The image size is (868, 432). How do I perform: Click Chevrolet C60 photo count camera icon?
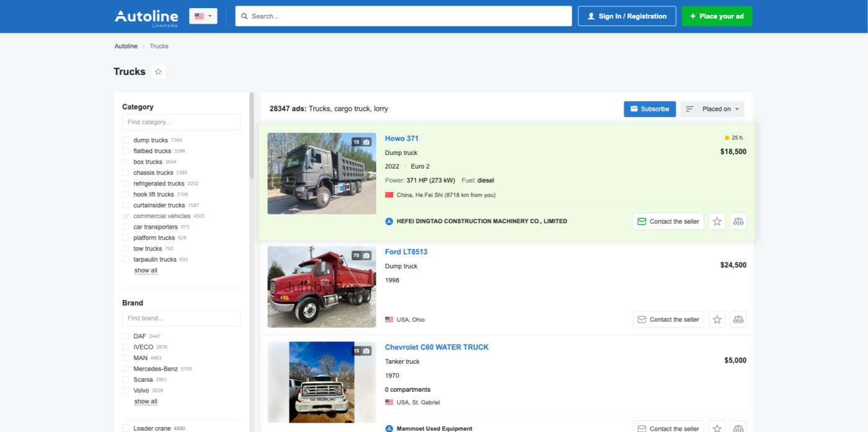pyautogui.click(x=366, y=351)
